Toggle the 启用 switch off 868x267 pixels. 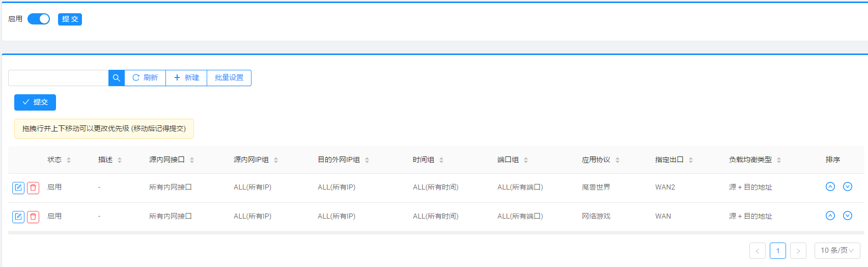coord(39,19)
